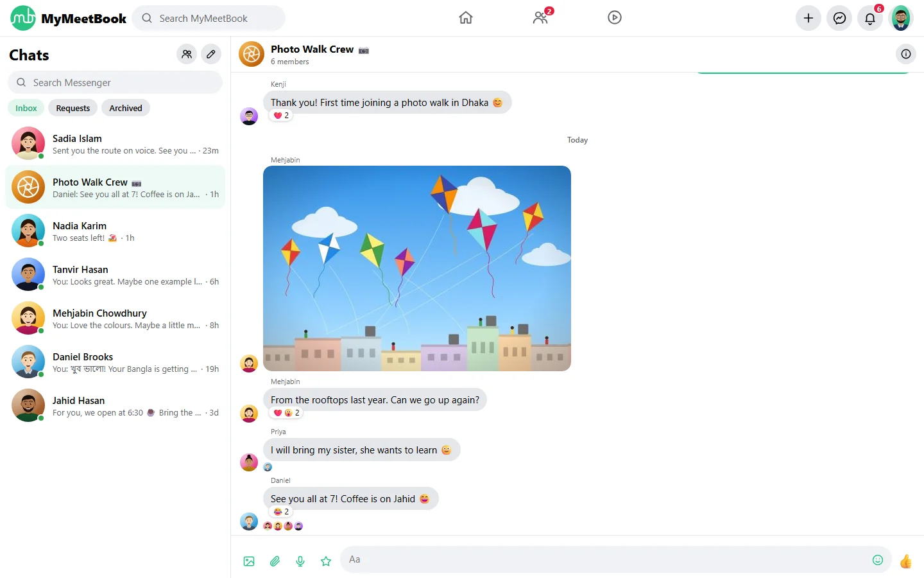The image size is (924, 578).
Task: Click message "I will bring my sister"
Action: pos(362,450)
